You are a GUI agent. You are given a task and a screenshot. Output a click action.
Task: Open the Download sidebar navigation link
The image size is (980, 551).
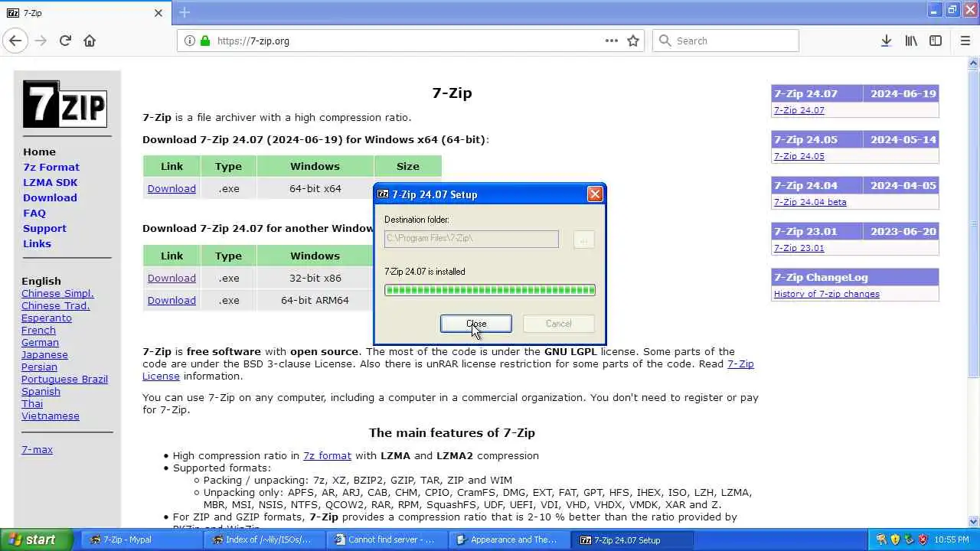pyautogui.click(x=50, y=197)
